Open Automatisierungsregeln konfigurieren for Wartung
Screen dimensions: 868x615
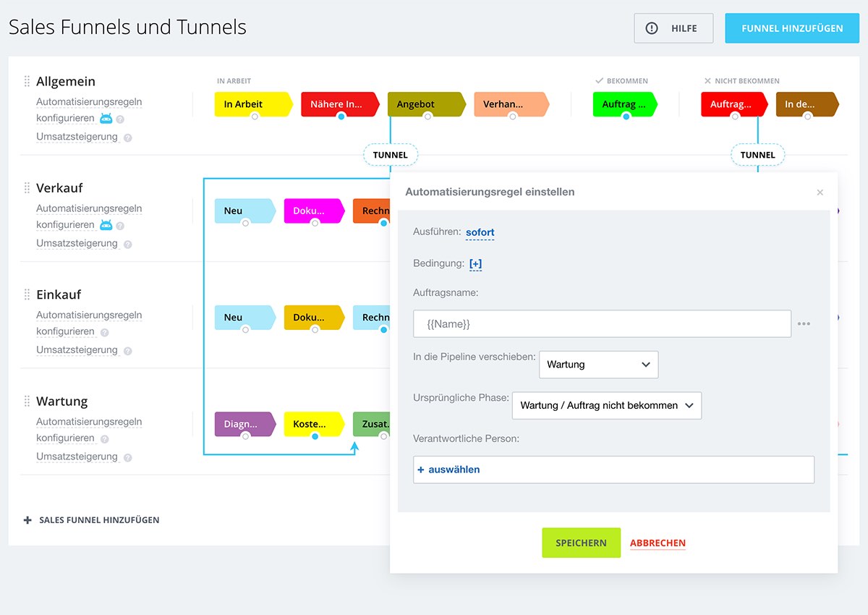[x=89, y=430]
